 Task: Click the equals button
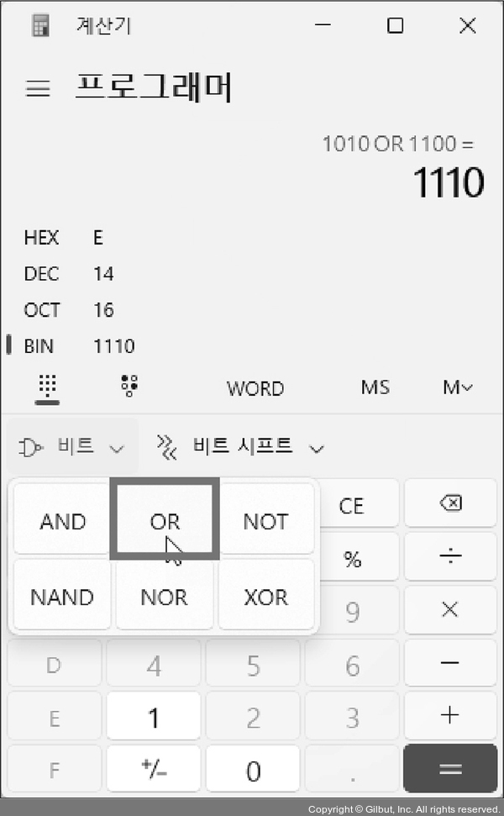[x=450, y=769]
